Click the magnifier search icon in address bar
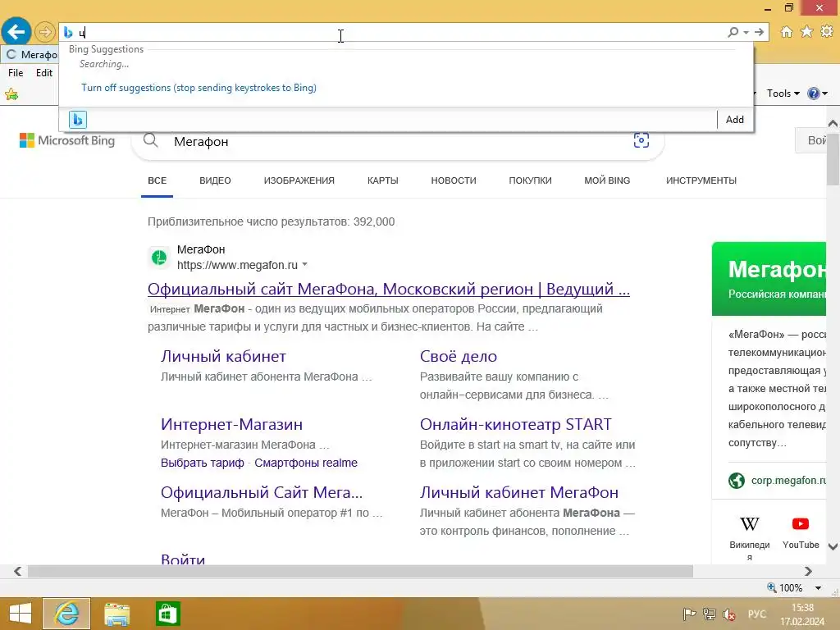 click(733, 33)
